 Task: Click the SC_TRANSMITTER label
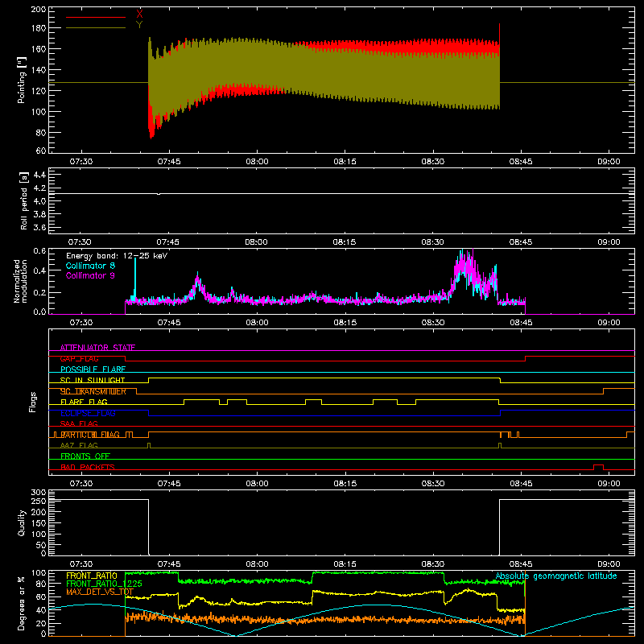pos(93,391)
